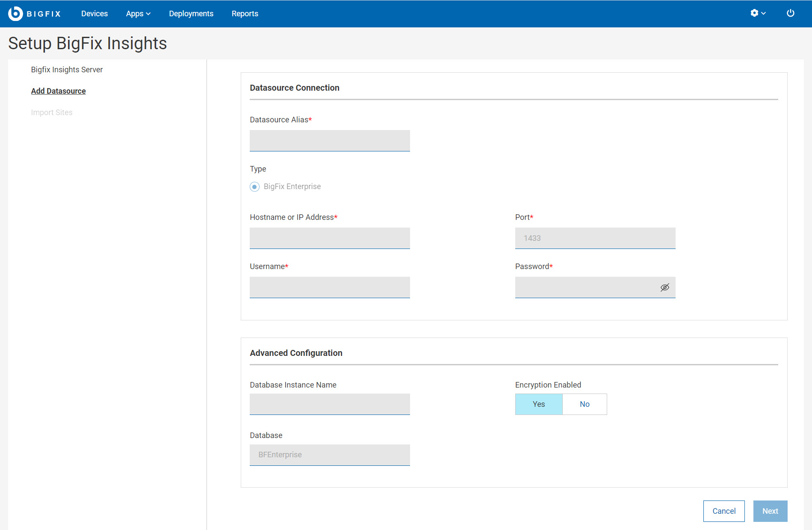The height and width of the screenshot is (530, 812).
Task: Select Bigfix Insights Server step
Action: 67,70
